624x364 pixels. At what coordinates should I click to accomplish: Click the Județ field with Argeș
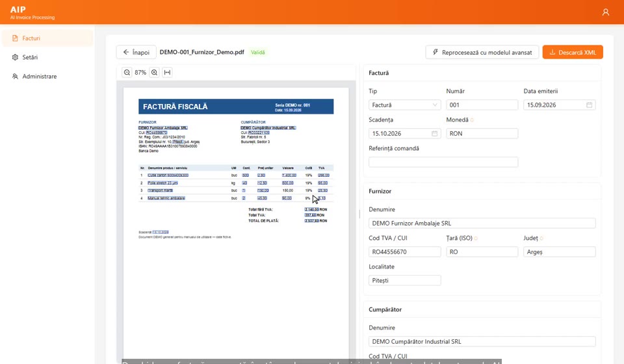pyautogui.click(x=559, y=252)
